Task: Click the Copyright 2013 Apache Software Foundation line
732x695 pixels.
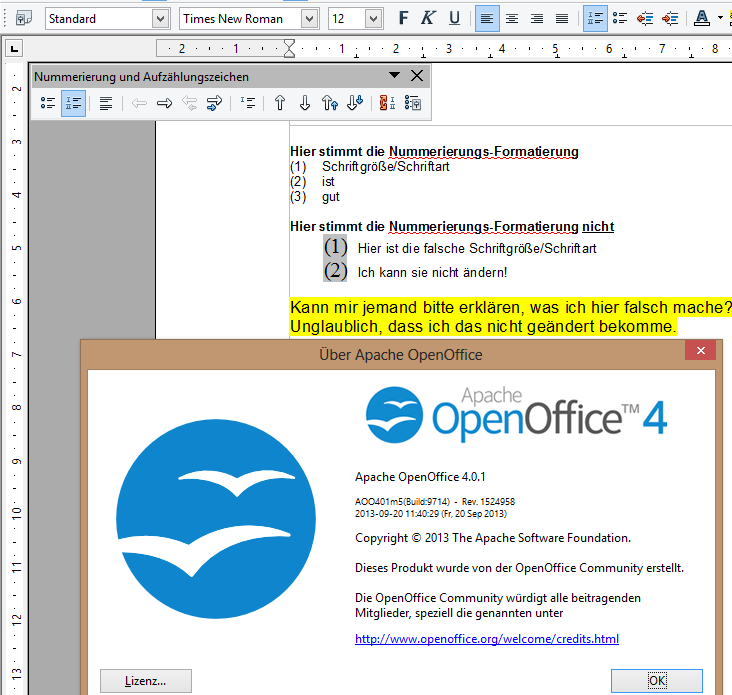Action: click(x=493, y=538)
